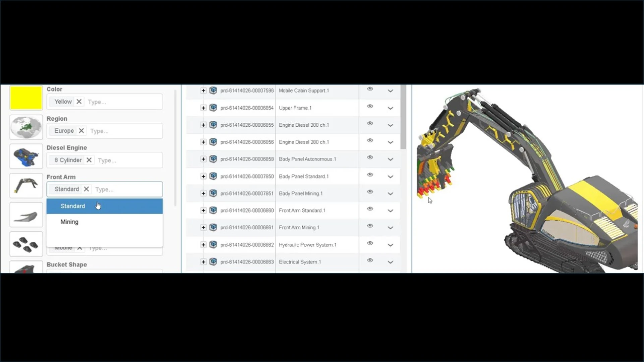
Task: Click the Diesel Engine thumbnail image
Action: 26,156
